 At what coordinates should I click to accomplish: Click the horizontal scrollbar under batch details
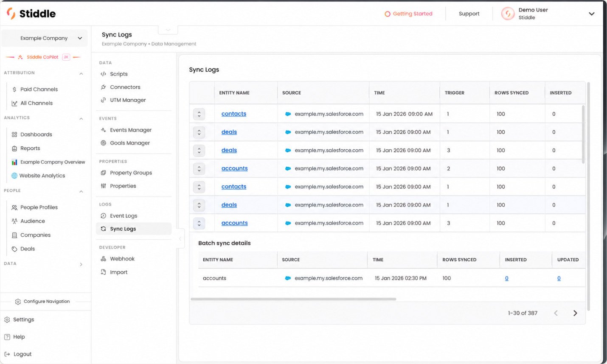[293, 299]
